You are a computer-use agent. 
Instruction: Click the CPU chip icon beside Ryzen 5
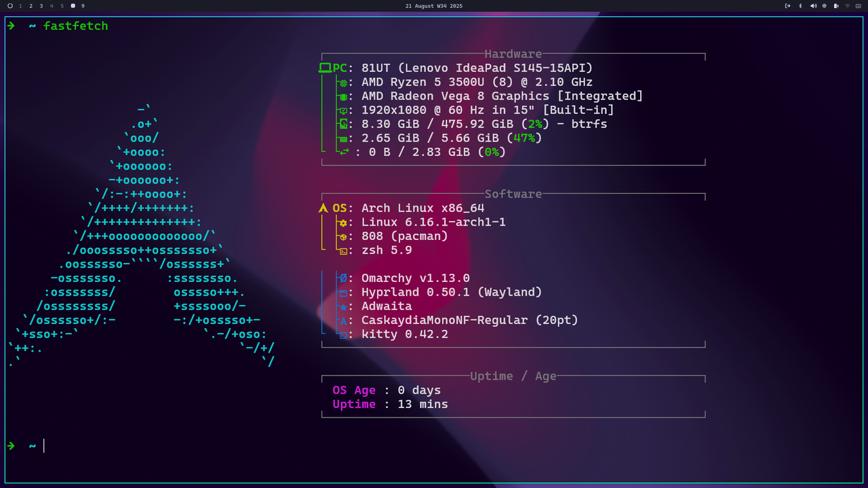point(343,83)
